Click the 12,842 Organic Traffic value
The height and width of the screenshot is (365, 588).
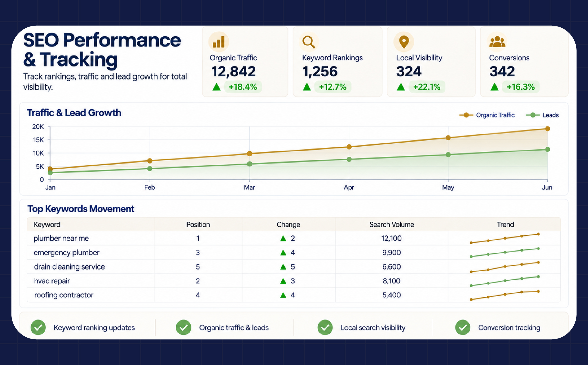click(x=233, y=71)
